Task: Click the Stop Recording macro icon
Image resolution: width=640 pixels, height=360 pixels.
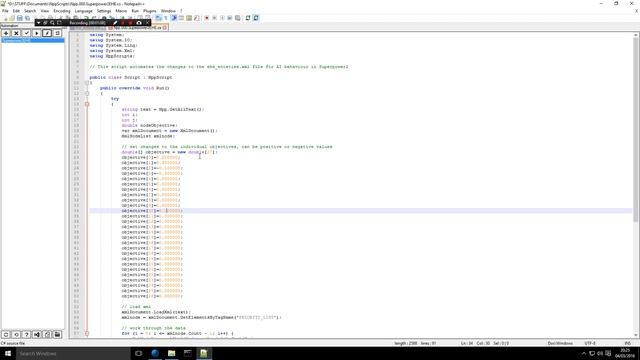Action: pos(214,18)
